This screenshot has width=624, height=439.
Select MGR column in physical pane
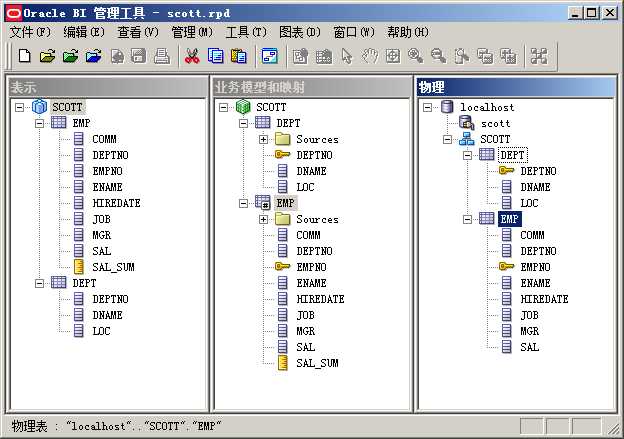529,331
